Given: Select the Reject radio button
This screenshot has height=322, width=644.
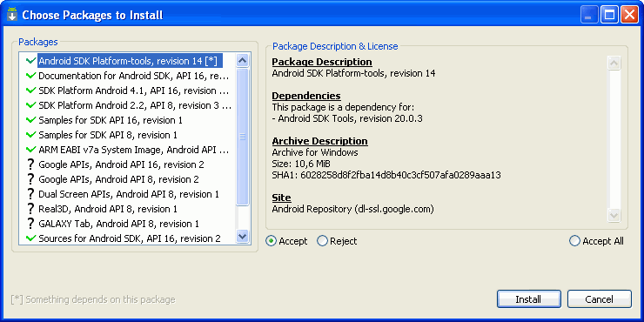Looking at the screenshot, I should 322,241.
